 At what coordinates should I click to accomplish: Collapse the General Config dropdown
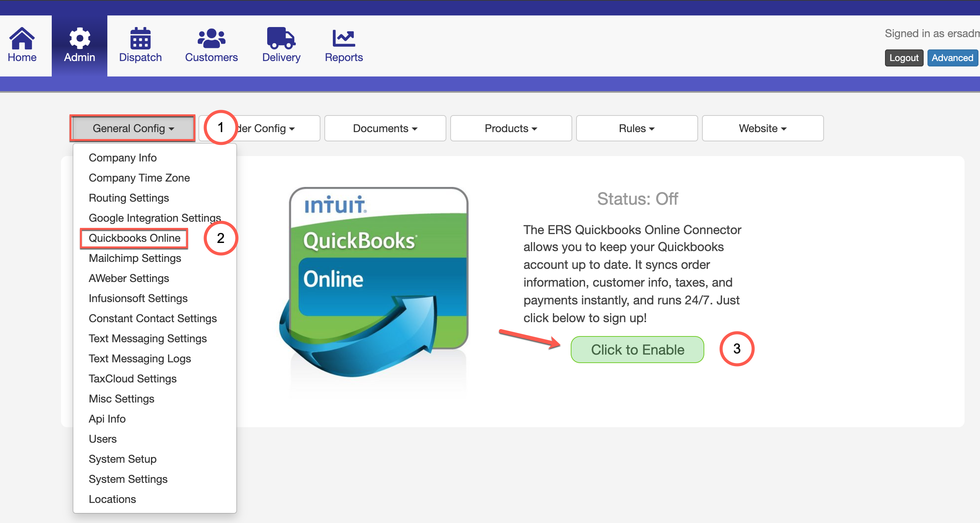click(133, 128)
